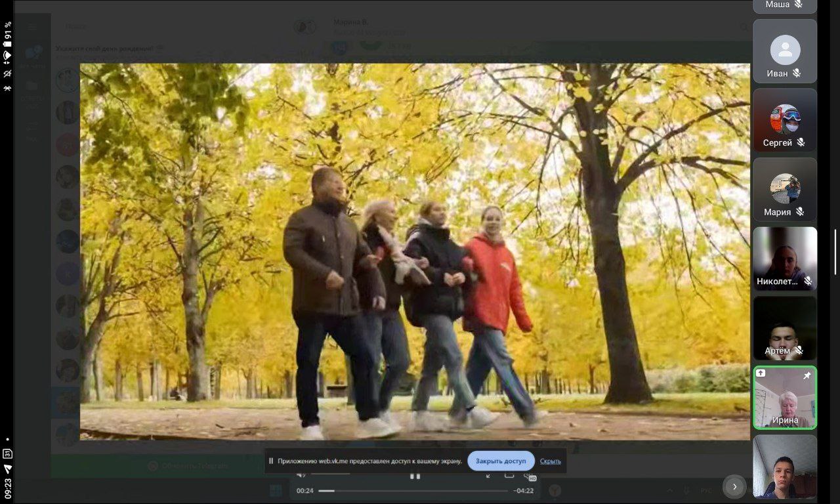The width and height of the screenshot is (840, 504).
Task: Open Telegram hamburger menu in background window
Action: click(32, 27)
